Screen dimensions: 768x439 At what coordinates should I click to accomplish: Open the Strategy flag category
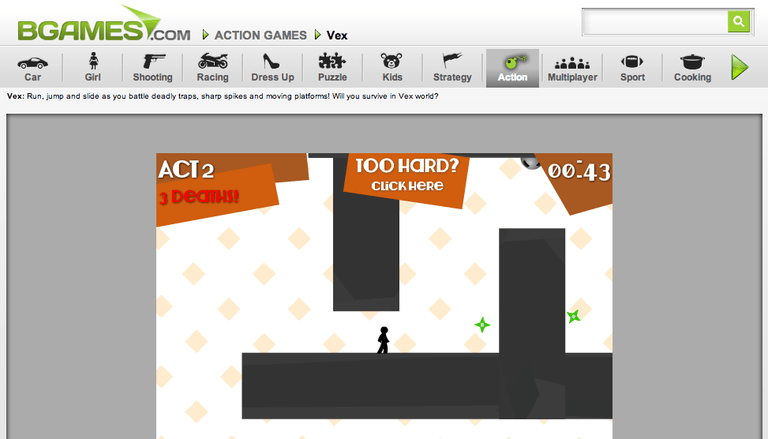(x=452, y=68)
